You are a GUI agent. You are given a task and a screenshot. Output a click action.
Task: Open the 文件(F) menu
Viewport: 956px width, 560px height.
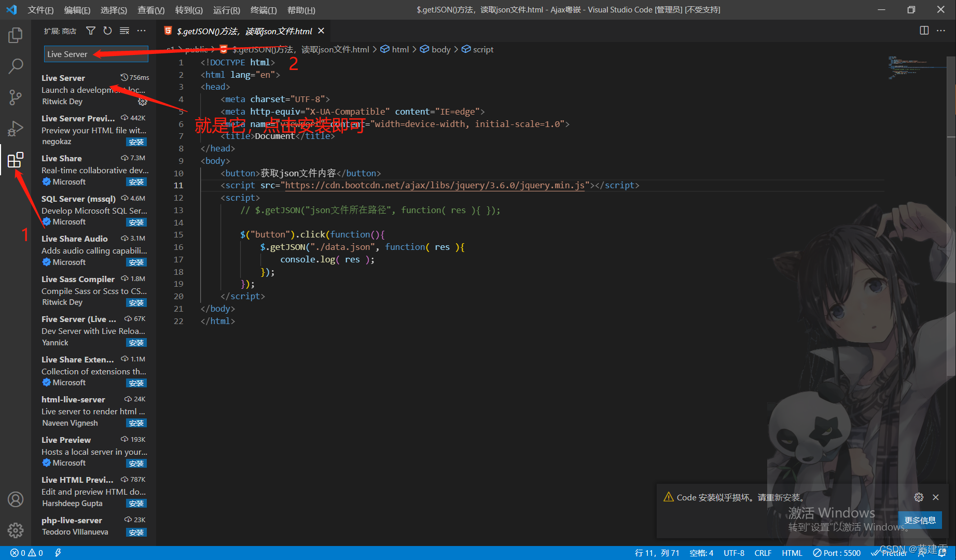point(40,10)
